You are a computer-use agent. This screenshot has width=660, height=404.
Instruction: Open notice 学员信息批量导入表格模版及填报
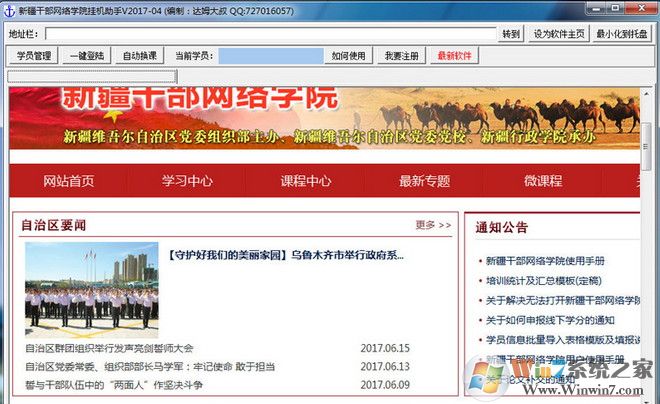pyautogui.click(x=563, y=340)
